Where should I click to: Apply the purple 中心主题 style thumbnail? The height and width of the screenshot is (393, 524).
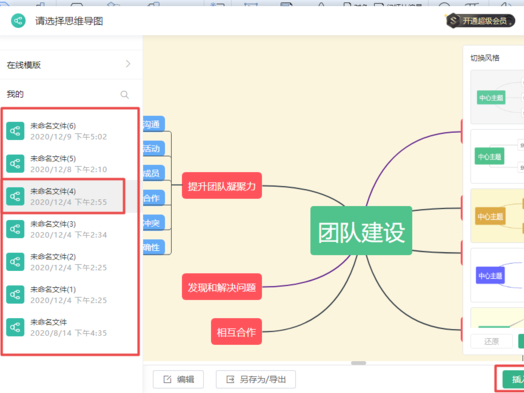click(x=497, y=275)
